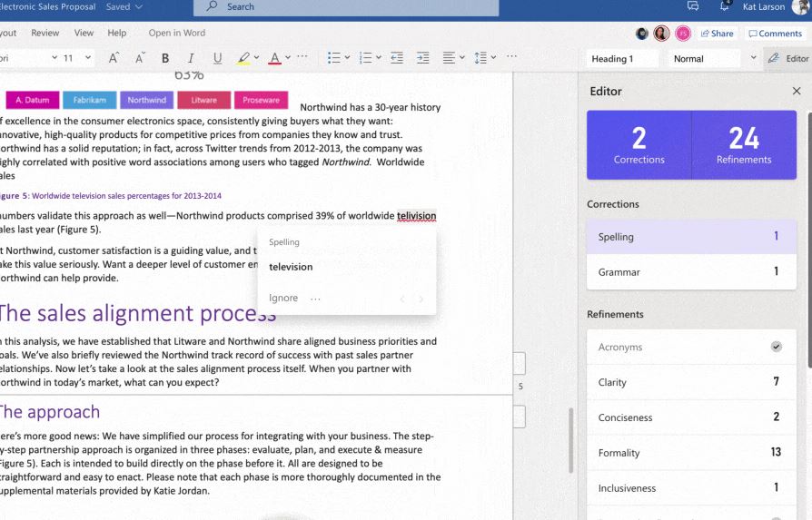Increase paragraph indent
The height and width of the screenshot is (520, 812).
(x=423, y=57)
